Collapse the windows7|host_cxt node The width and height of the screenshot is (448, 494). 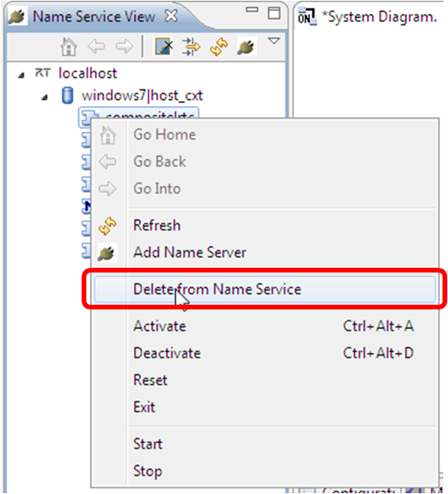(x=45, y=97)
